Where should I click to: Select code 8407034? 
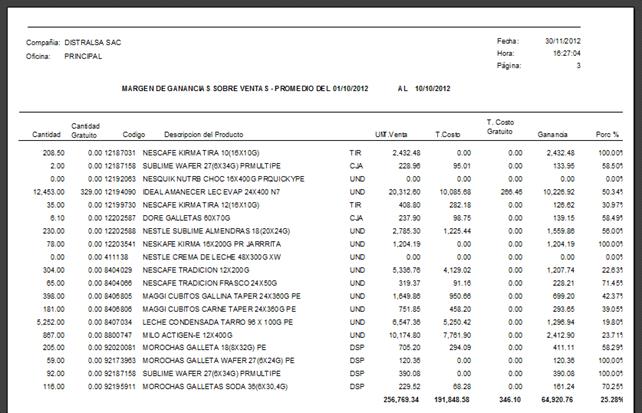click(x=118, y=323)
